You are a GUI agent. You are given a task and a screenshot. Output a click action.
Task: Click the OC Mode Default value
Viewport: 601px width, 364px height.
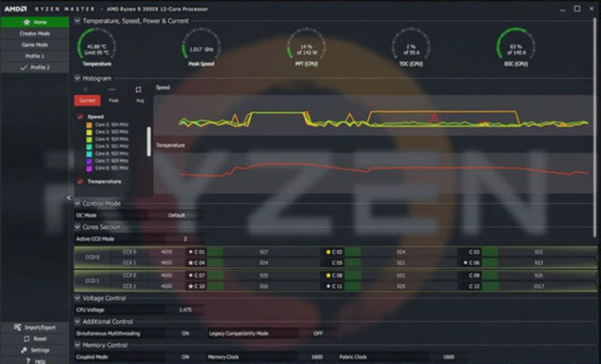click(177, 215)
